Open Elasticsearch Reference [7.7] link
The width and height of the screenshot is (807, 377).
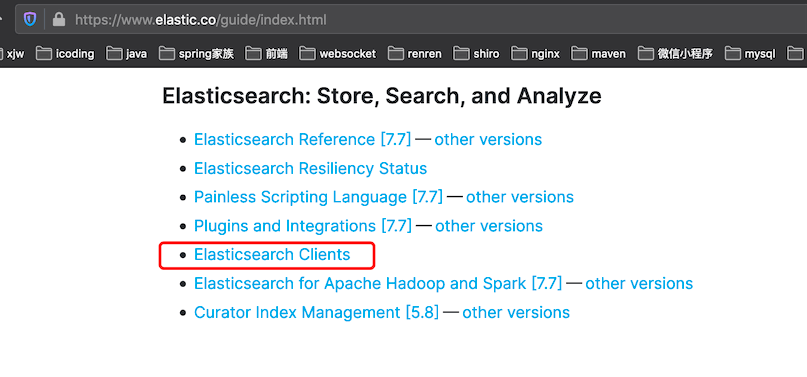303,139
